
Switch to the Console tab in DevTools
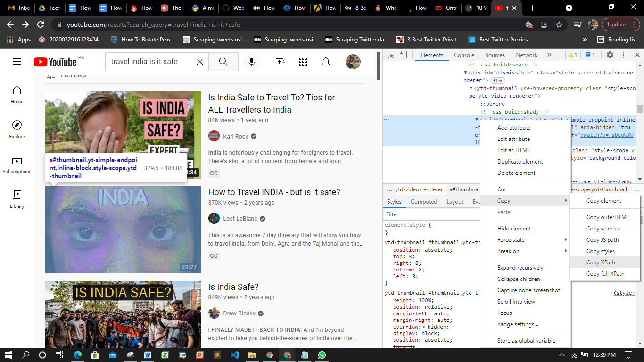tap(464, 55)
